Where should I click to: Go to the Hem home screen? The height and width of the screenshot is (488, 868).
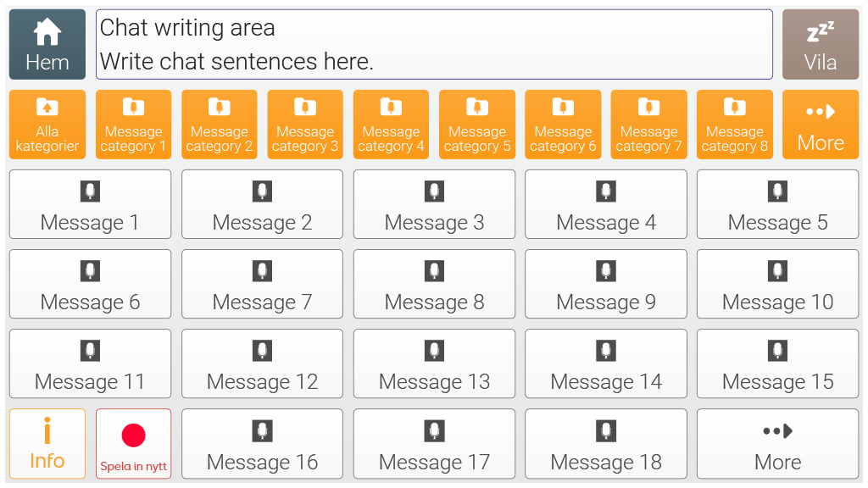click(47, 44)
